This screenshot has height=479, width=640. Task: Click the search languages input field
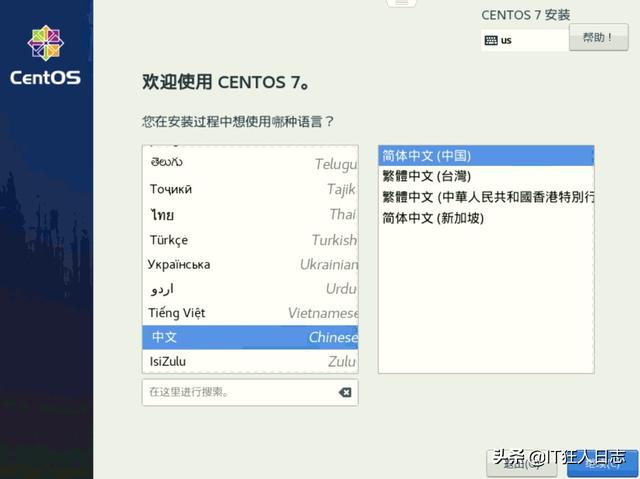[250, 392]
